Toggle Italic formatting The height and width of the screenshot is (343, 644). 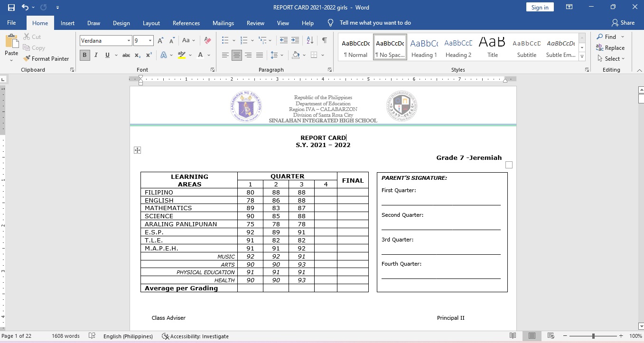click(x=96, y=55)
